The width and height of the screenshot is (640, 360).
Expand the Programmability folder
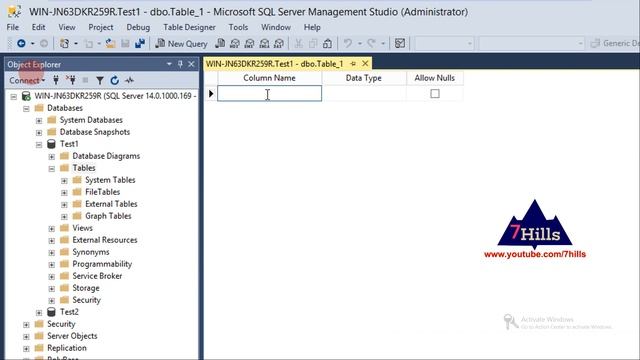pyautogui.click(x=51, y=264)
